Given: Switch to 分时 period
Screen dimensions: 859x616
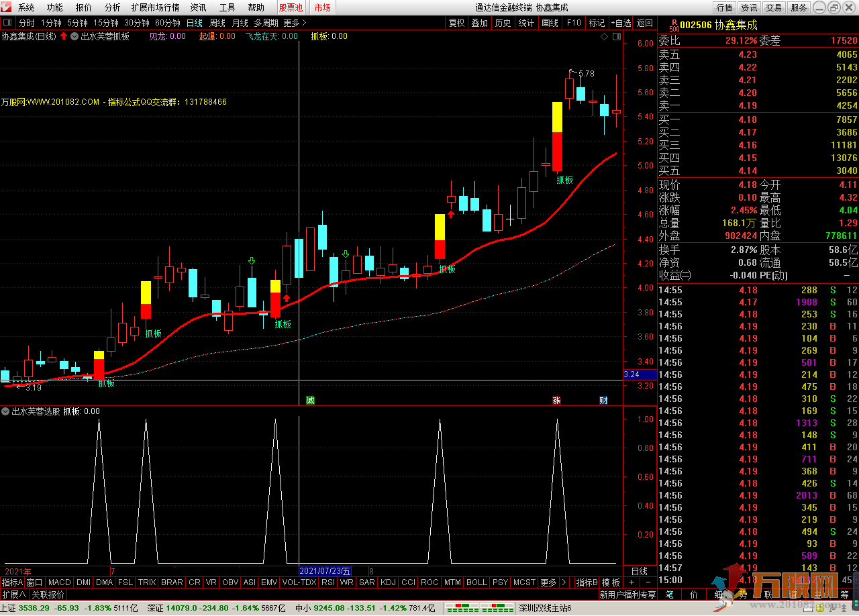Looking at the screenshot, I should point(26,23).
